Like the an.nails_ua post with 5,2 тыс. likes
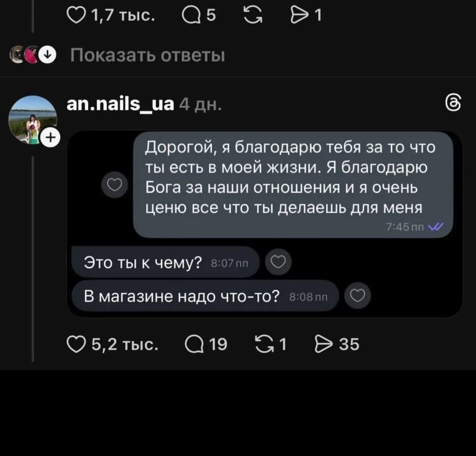The height and width of the screenshot is (456, 476). pyautogui.click(x=75, y=343)
